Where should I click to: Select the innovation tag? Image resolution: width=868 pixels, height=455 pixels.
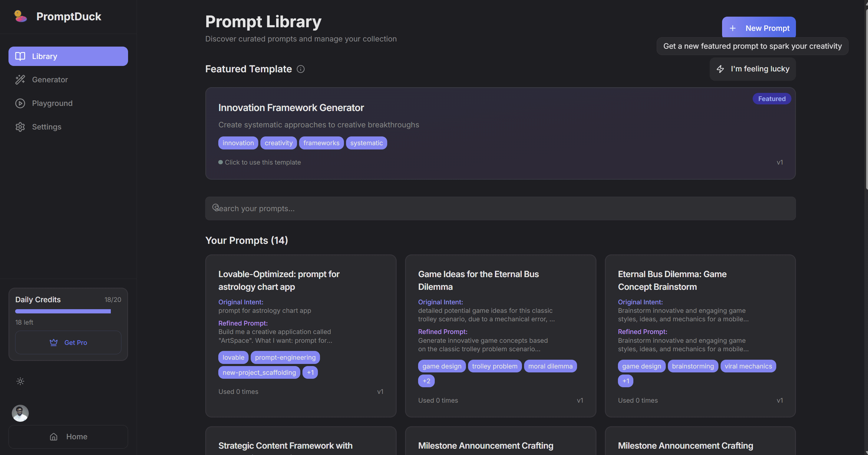(238, 143)
